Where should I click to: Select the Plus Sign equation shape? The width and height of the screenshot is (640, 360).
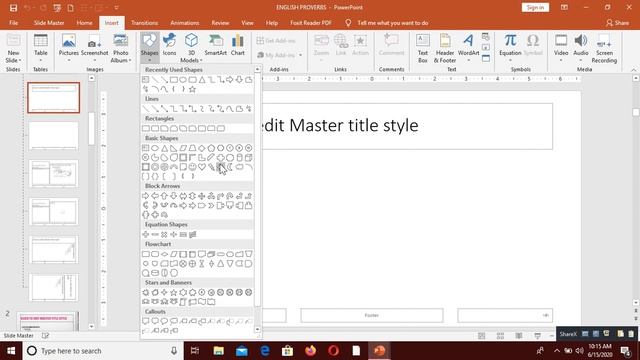[x=146, y=234]
